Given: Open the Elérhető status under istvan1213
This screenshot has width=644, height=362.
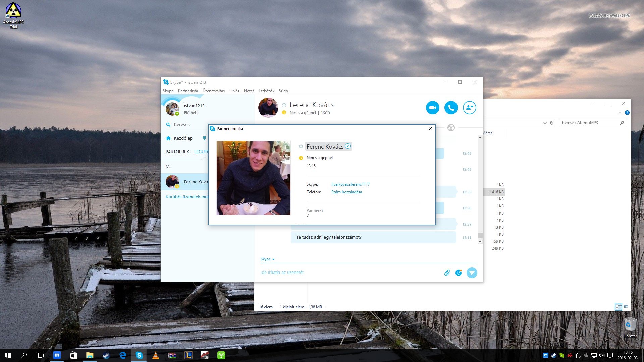Looking at the screenshot, I should 191,113.
